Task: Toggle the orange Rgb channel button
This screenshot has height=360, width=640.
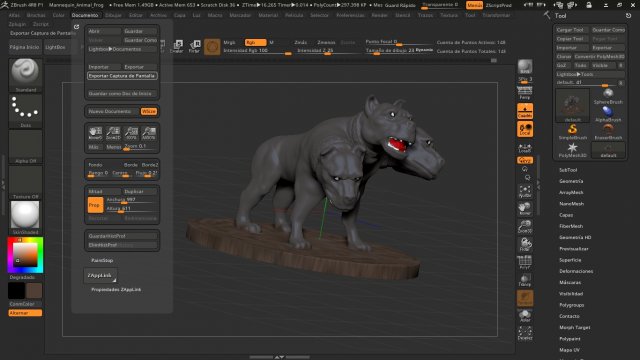Action: pyautogui.click(x=256, y=42)
